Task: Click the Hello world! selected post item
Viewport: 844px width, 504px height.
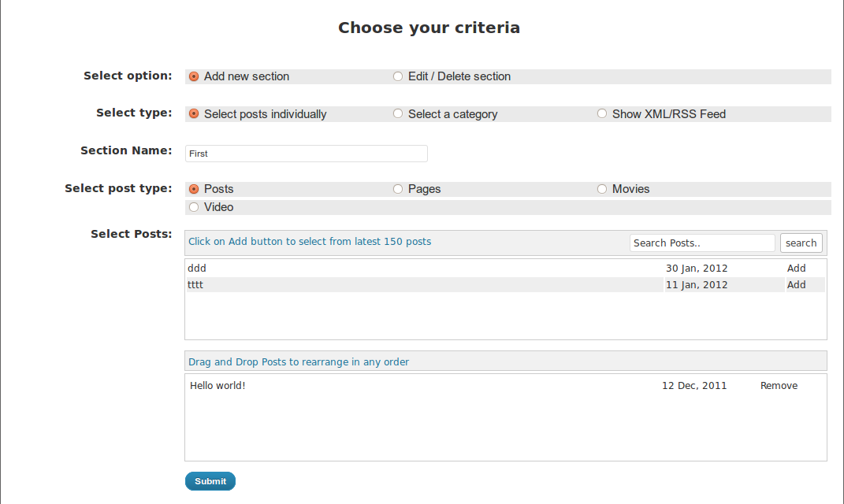Action: (x=218, y=386)
